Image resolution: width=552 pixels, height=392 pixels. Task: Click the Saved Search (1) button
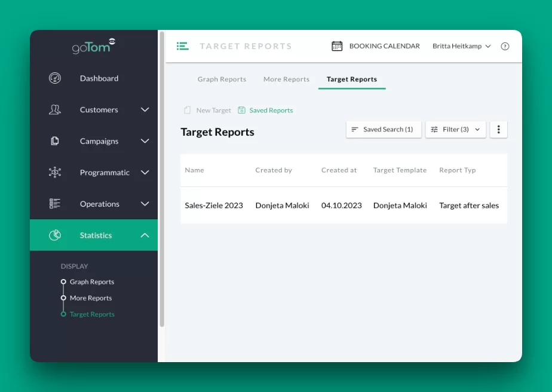(383, 130)
